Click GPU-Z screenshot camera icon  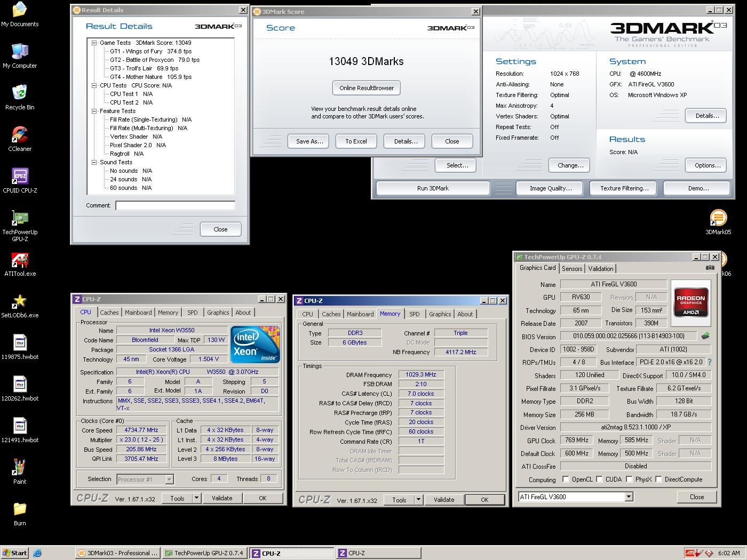(x=710, y=268)
